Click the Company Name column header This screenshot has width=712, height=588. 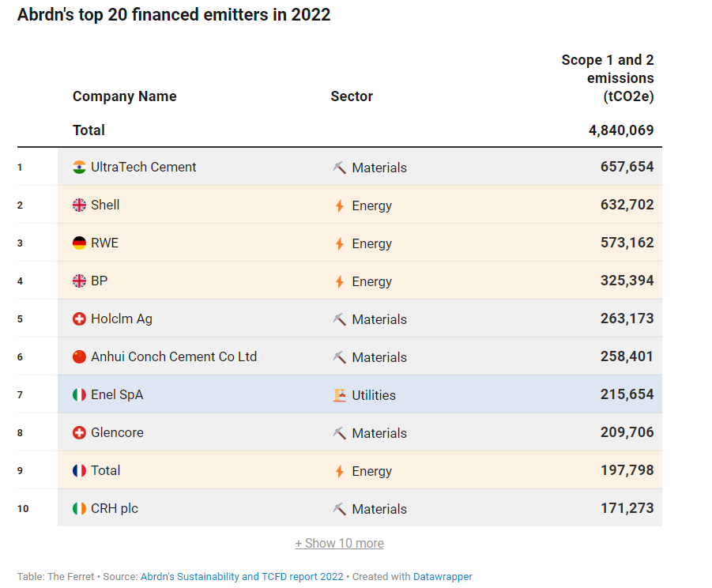pos(124,96)
